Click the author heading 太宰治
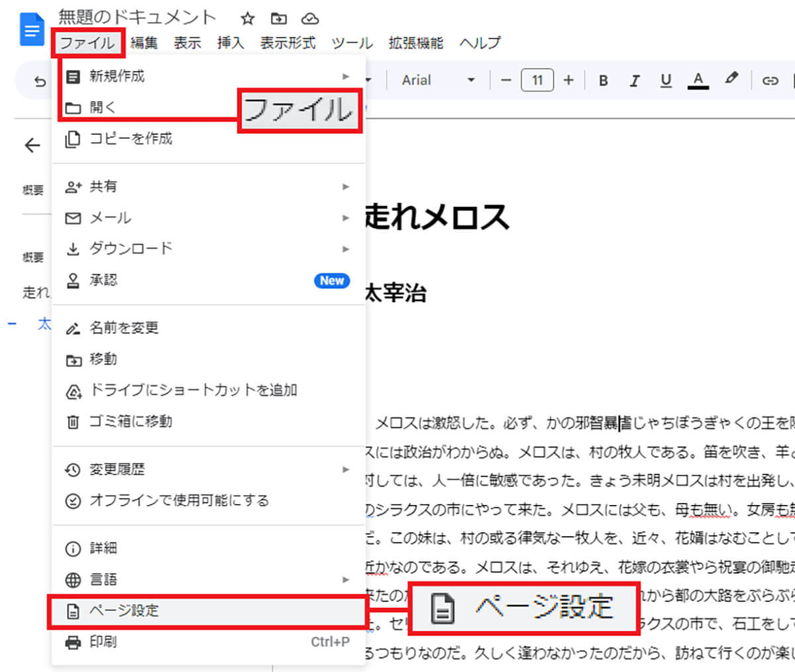The height and width of the screenshot is (672, 795). point(396,292)
